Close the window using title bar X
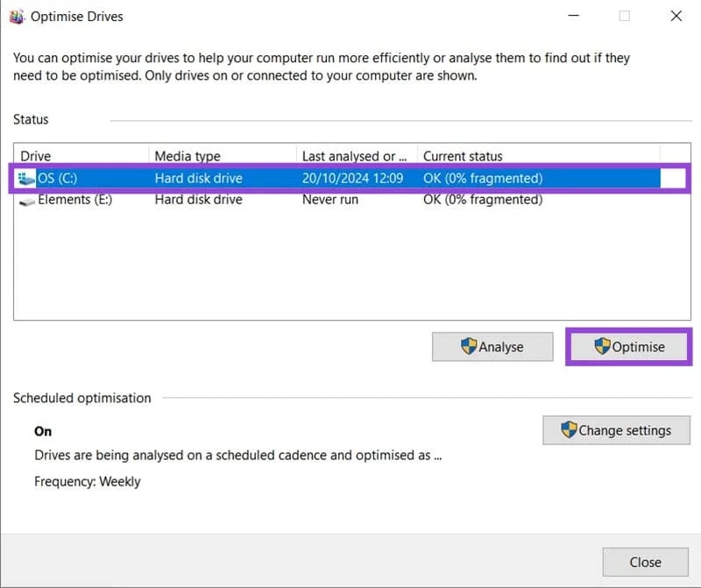The width and height of the screenshot is (701, 588). [676, 16]
